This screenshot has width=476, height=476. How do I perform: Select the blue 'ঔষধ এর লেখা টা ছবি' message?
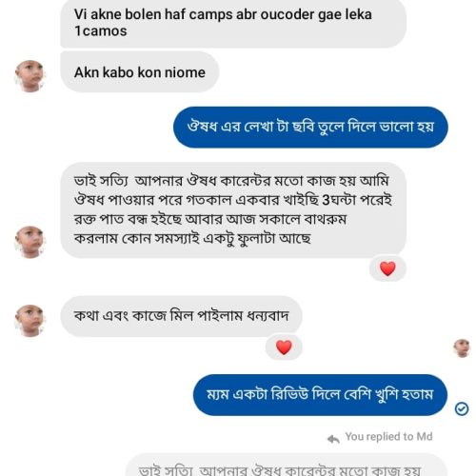click(x=310, y=127)
